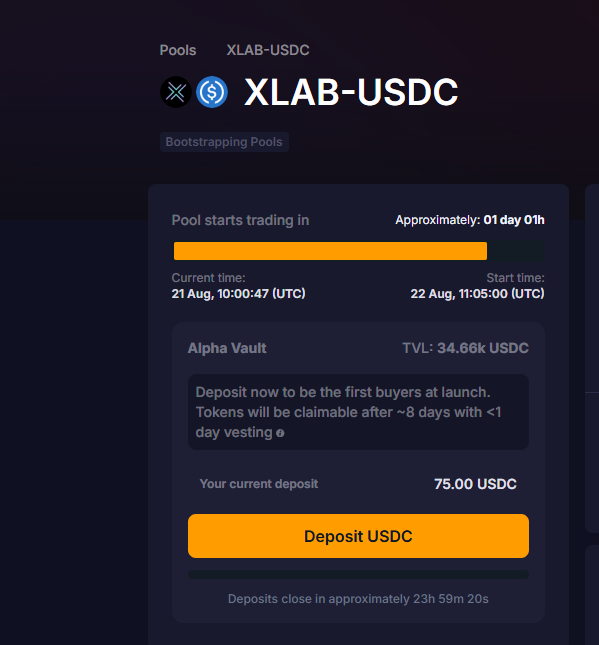
Task: Open the vesting info tooltip icon
Action: tap(280, 433)
